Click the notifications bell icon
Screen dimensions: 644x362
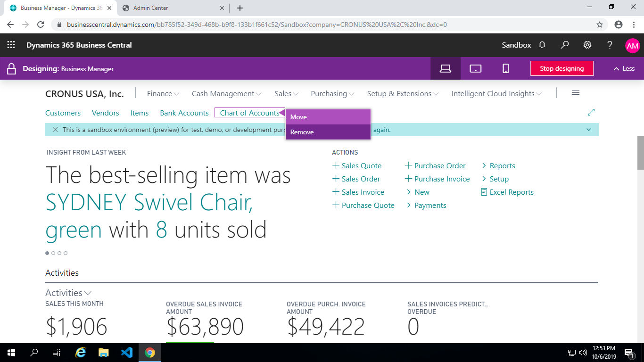(x=542, y=45)
